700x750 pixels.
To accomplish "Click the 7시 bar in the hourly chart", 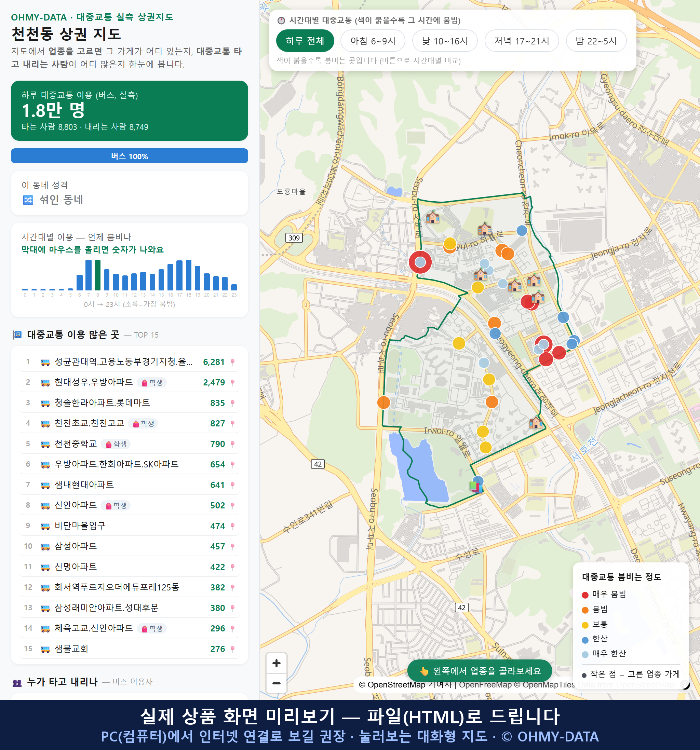I will [x=89, y=275].
